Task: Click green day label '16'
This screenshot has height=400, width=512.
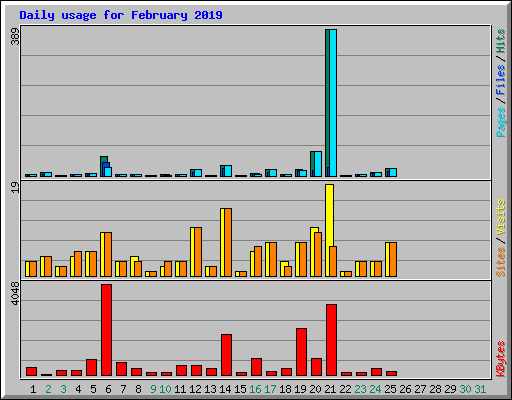Action: tap(255, 389)
